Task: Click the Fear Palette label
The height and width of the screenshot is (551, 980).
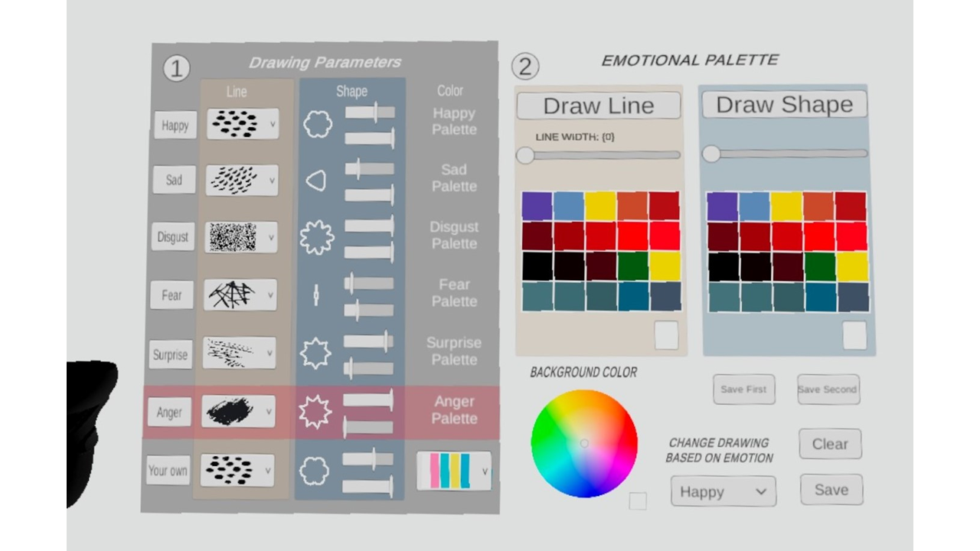Action: [x=454, y=292]
